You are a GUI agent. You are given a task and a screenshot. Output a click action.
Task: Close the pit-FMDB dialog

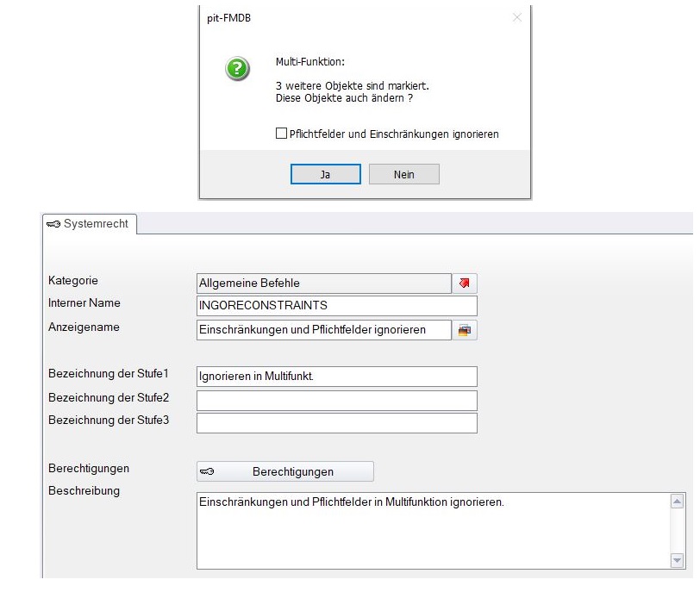pos(517,17)
